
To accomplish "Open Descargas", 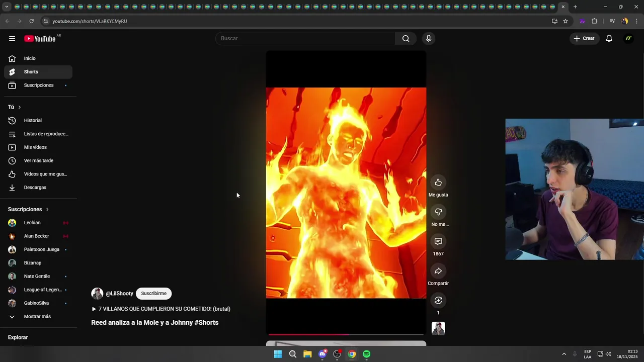I will pyautogui.click(x=38, y=188).
